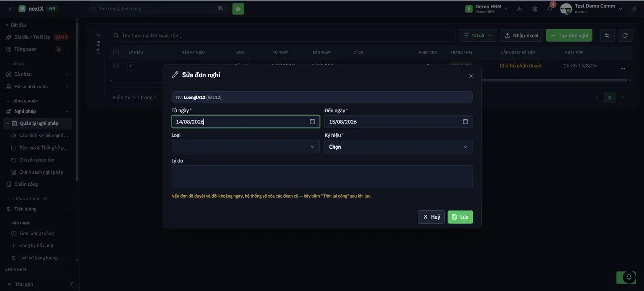This screenshot has width=644, height=291.
Task: Open the three-dot menu for the leave row
Action: pos(623,68)
